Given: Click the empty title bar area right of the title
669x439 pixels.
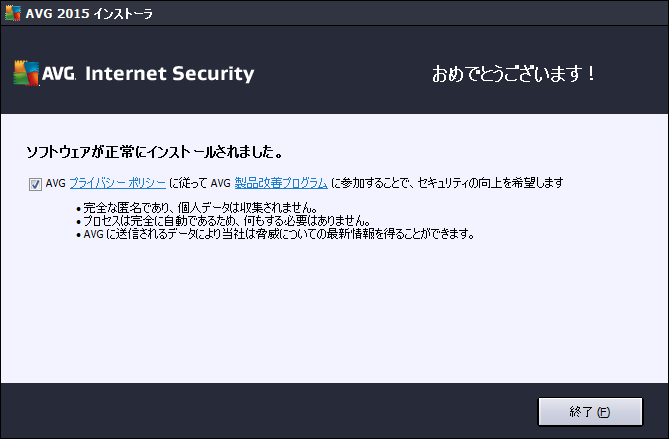Looking at the screenshot, I should 410,13.
